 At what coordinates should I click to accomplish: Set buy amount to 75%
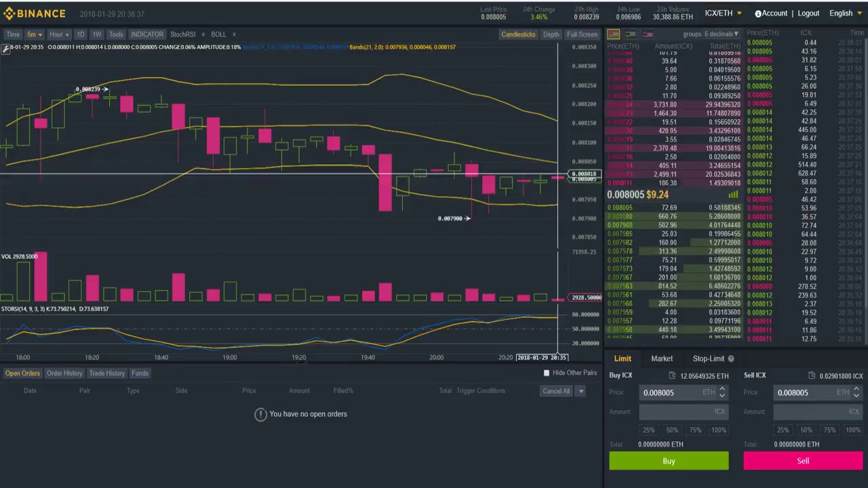695,430
